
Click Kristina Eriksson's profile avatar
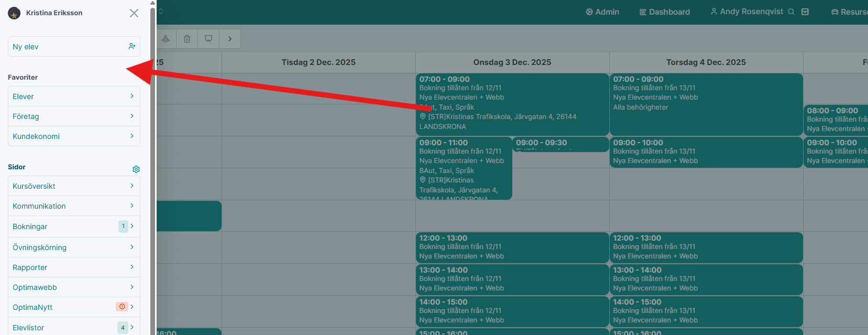click(x=14, y=13)
